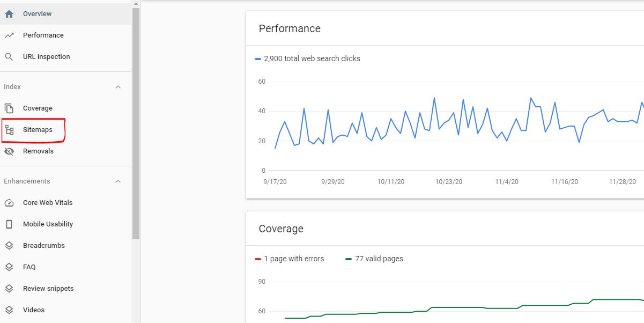
Task: Click the Performance card heading
Action: (x=290, y=29)
